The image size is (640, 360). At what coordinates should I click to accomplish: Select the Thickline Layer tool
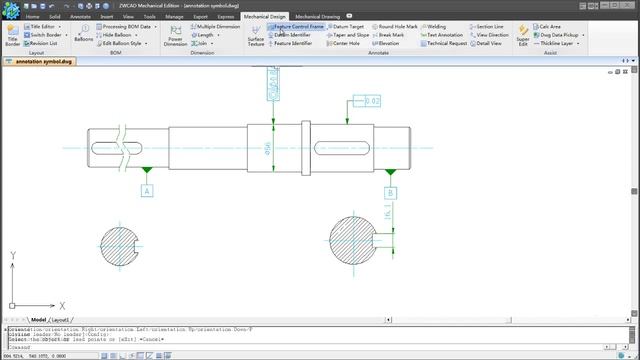tap(553, 43)
